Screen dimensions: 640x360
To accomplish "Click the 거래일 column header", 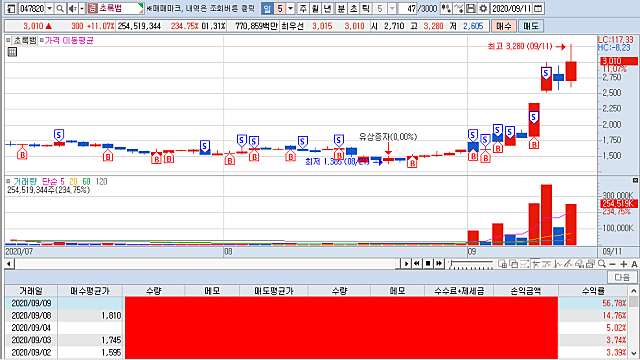I will (x=31, y=291).
